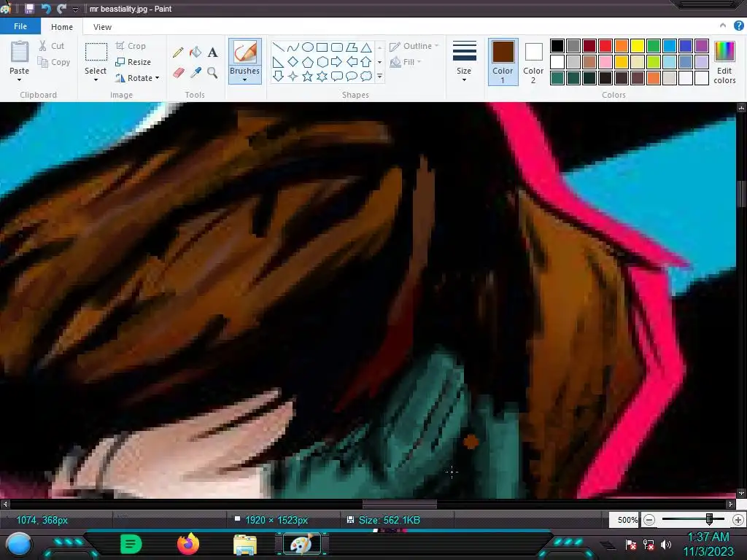Choose the Up arrow shape
The image size is (747, 560).
(366, 62)
